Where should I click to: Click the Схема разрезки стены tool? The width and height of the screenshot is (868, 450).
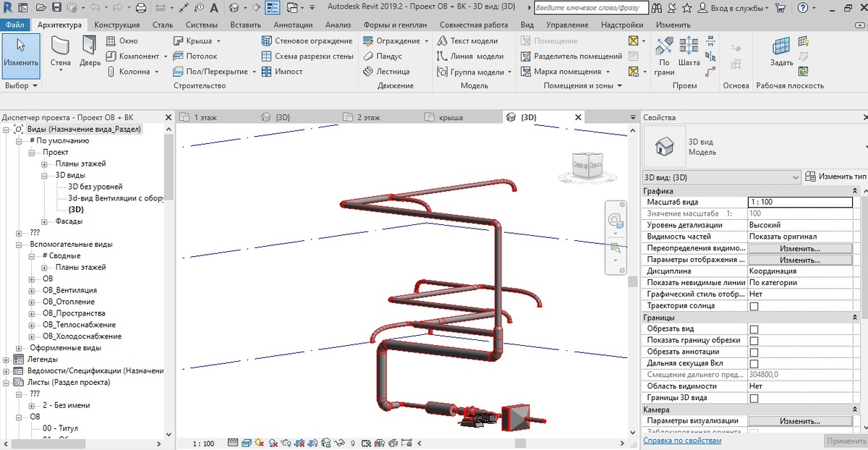[x=307, y=56]
